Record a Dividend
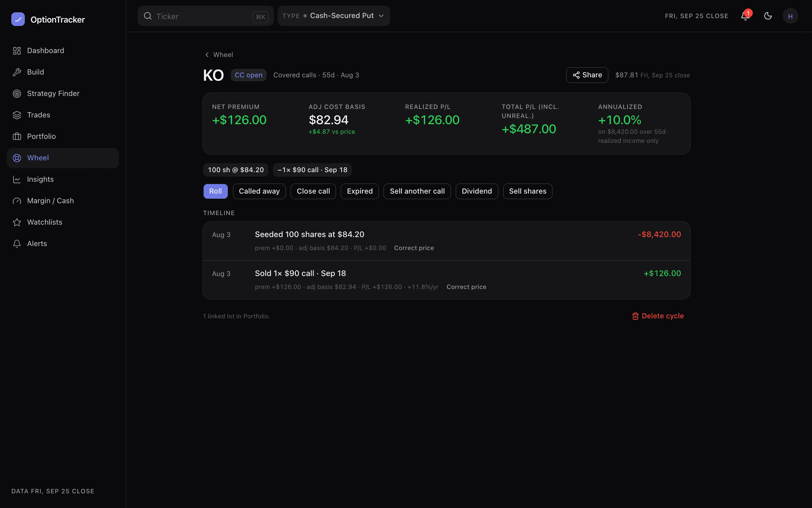The height and width of the screenshot is (508, 812). [477, 191]
